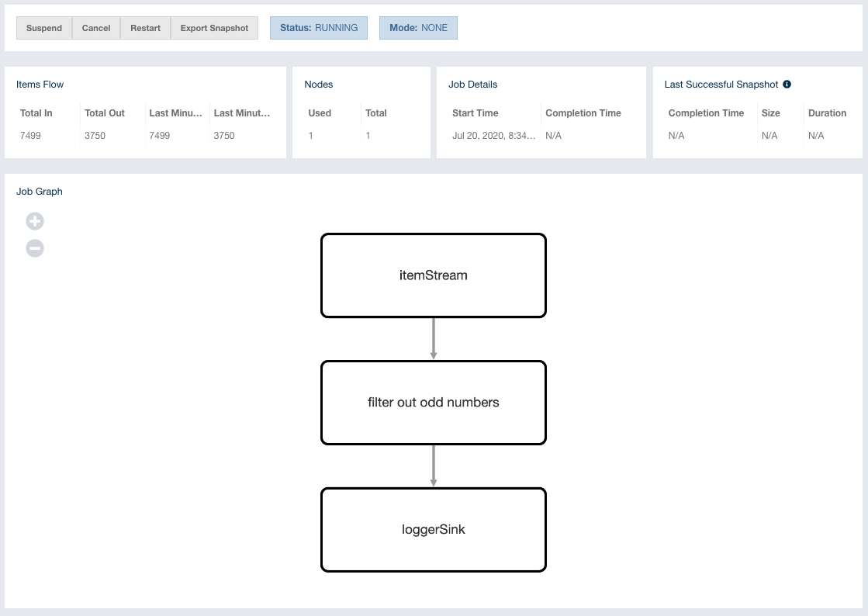The width and height of the screenshot is (868, 616).
Task: Click the Last Successful Snapshot info icon
Action: pos(787,85)
